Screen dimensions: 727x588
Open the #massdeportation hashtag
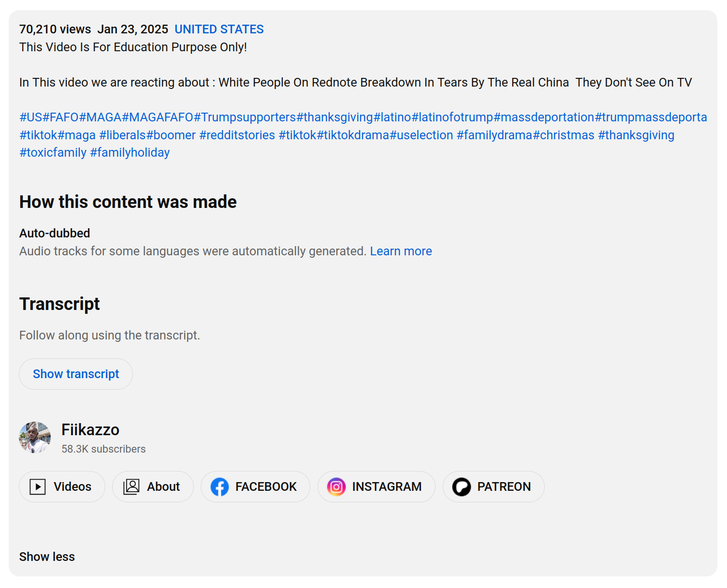(x=544, y=118)
